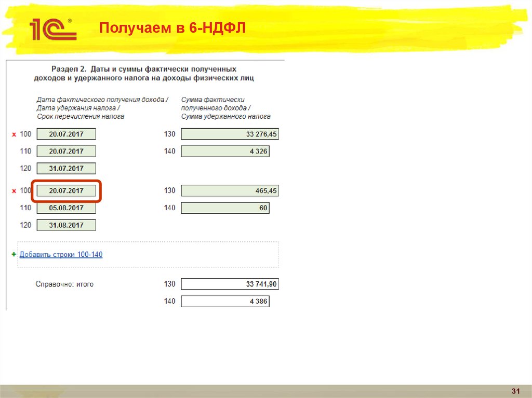Select the amount field 33 276,45
The width and height of the screenshot is (532, 398).
click(x=229, y=133)
